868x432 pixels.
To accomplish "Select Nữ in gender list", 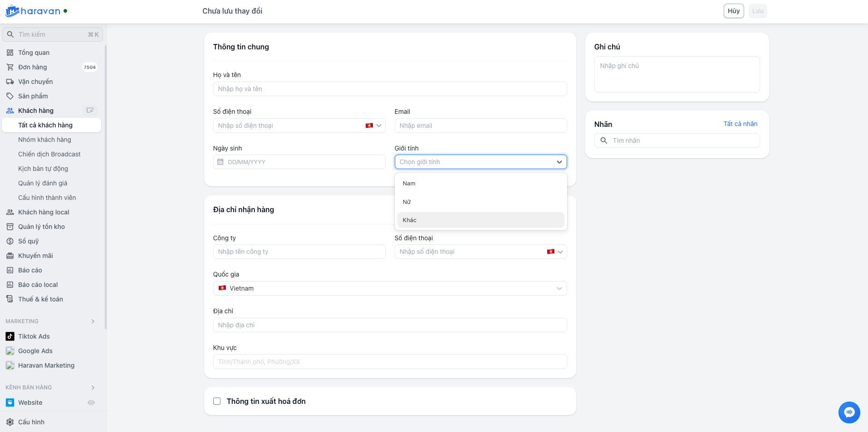I will (x=481, y=202).
